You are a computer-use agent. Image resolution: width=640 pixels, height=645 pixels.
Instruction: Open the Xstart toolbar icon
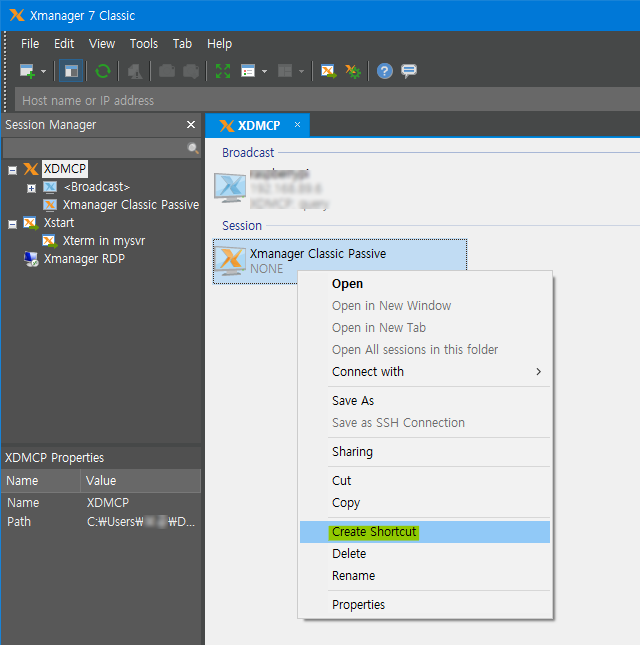point(328,71)
